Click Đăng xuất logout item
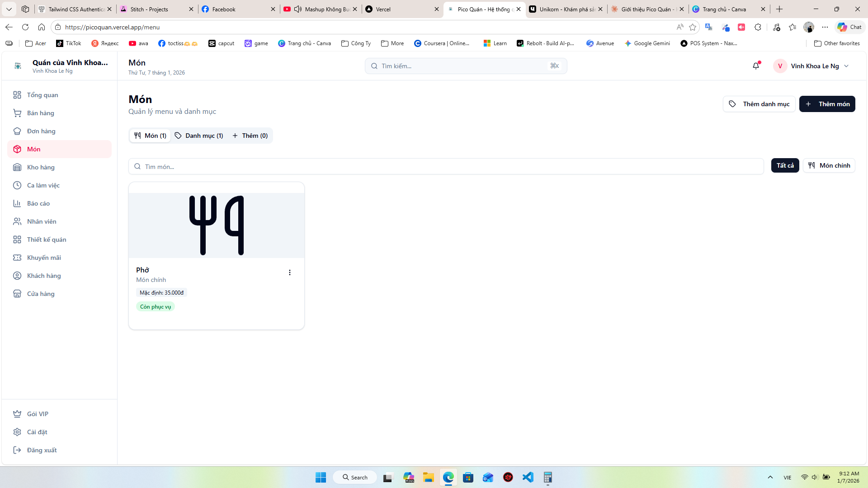The image size is (868, 488). coord(42,450)
